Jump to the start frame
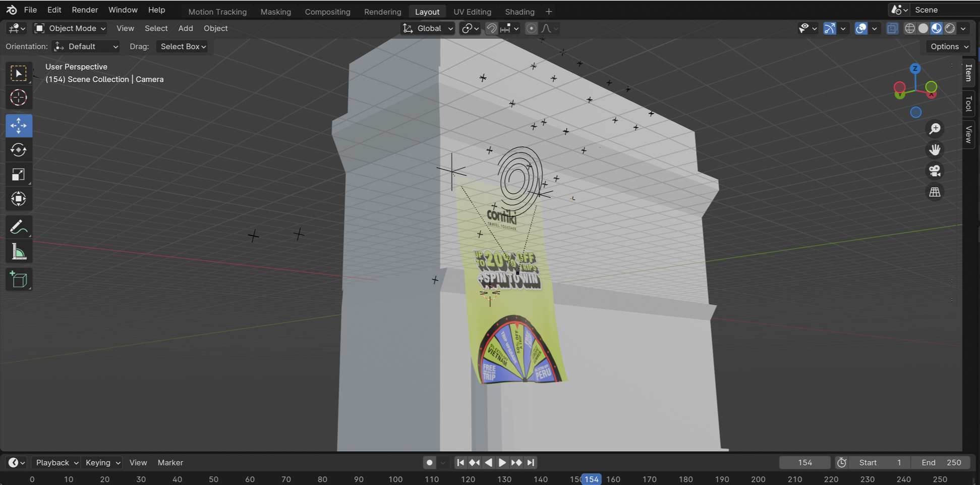 click(x=460, y=462)
